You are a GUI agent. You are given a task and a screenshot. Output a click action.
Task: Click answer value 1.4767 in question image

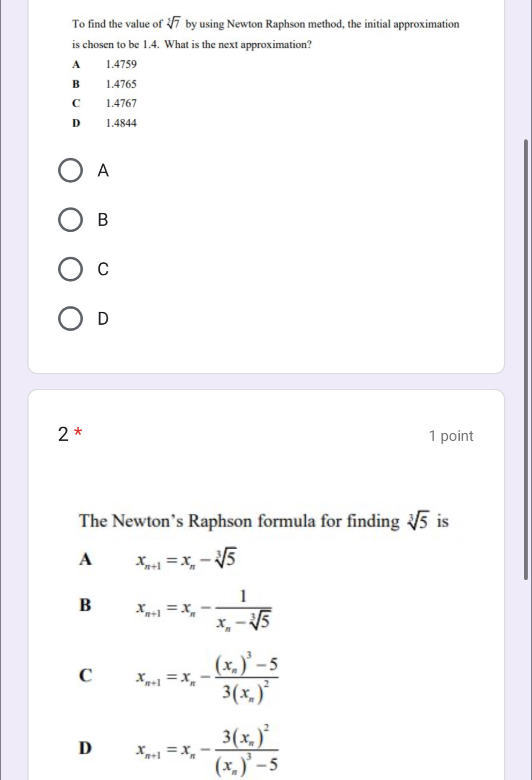pos(121,103)
